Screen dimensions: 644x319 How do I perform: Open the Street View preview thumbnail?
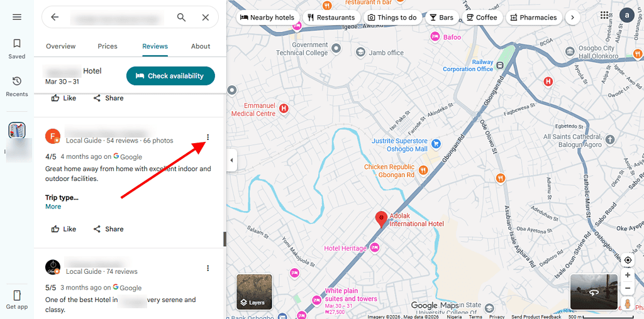(x=594, y=292)
